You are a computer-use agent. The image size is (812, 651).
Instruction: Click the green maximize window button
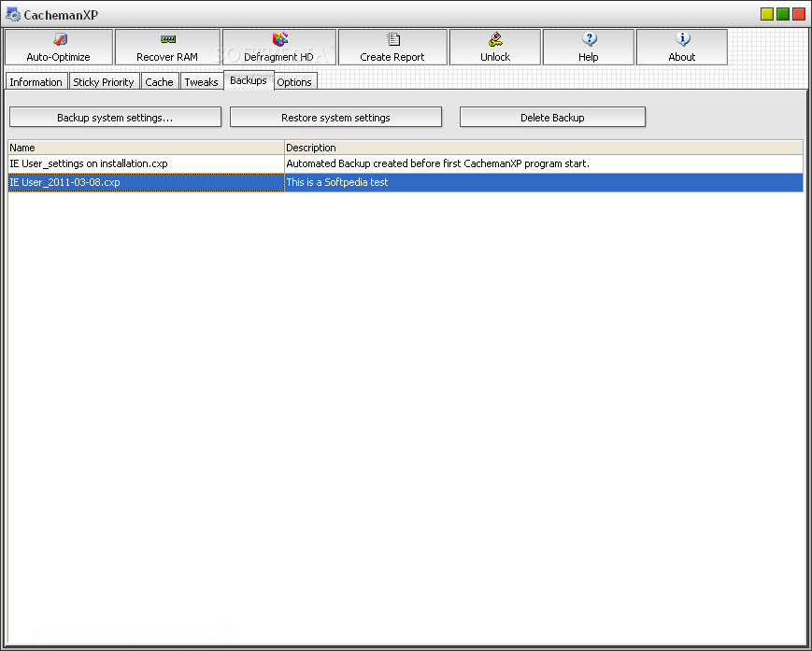pyautogui.click(x=783, y=14)
